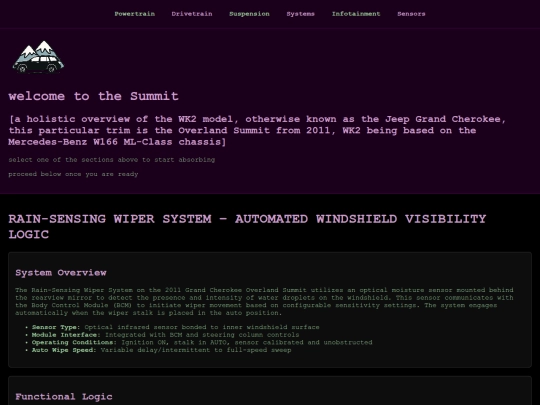Click the mountain and Jeep logo
Screen dimensions: 540x405
click(x=38, y=57)
